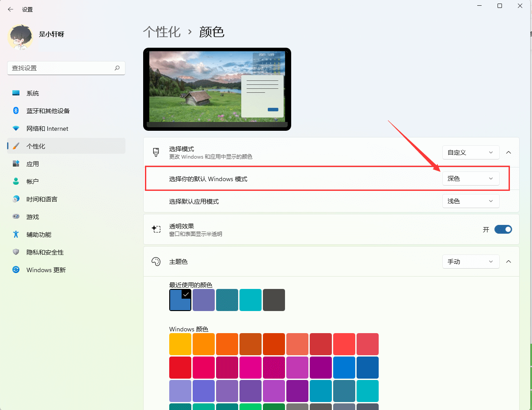
Task: Open 系统 settings in the sidebar
Action: point(33,93)
